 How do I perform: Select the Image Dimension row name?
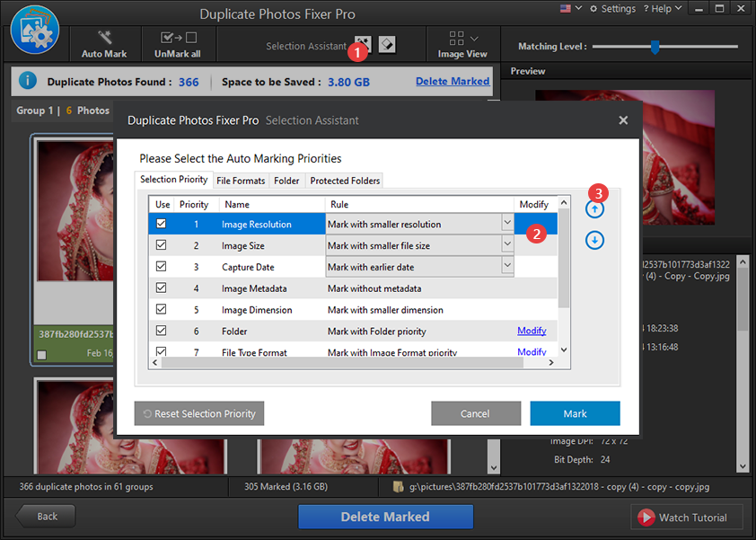[x=257, y=310]
